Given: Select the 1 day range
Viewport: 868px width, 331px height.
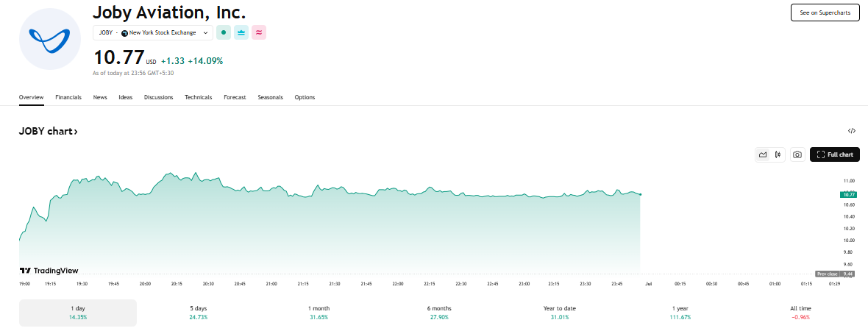Looking at the screenshot, I should pos(78,313).
